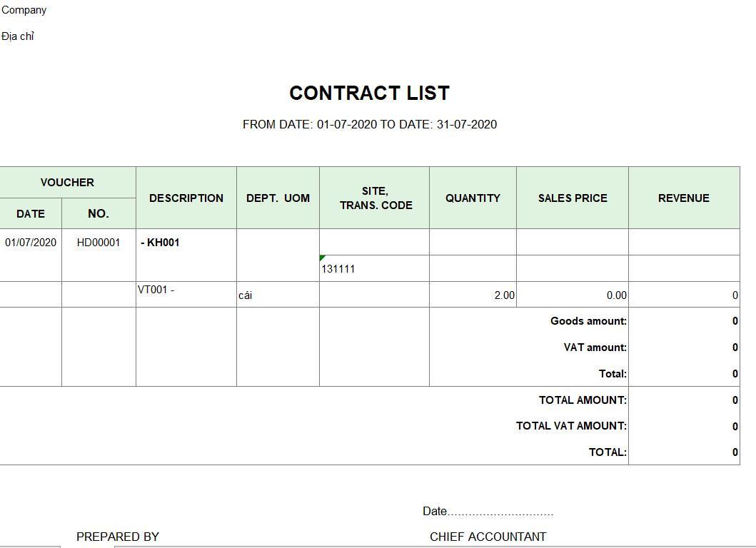Click the cái unit cell

pyautogui.click(x=245, y=295)
